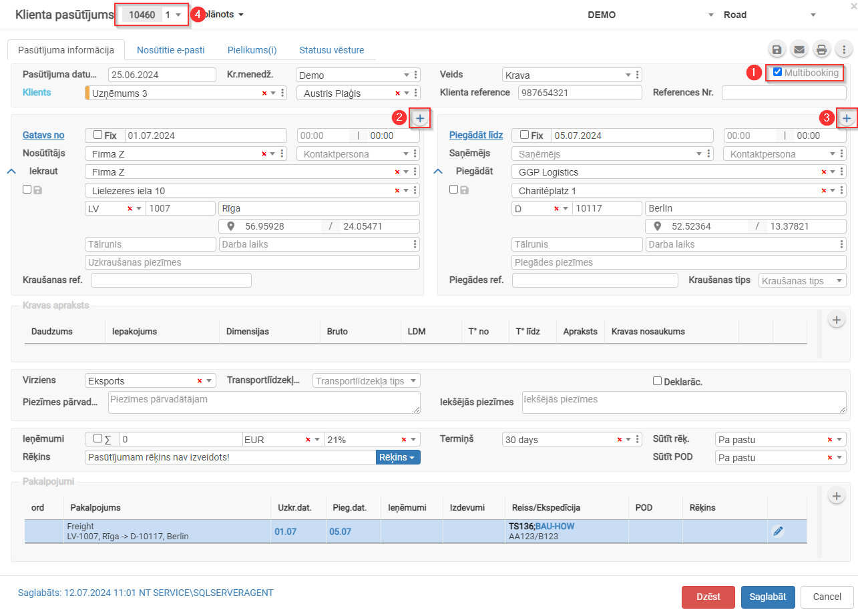Screen dimensions: 858x616
Task: Open the Nosūtītie e-pasti tab
Action: point(171,50)
